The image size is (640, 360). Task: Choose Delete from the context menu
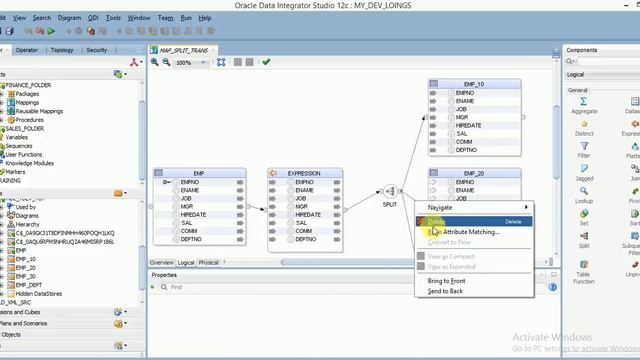[474, 222]
